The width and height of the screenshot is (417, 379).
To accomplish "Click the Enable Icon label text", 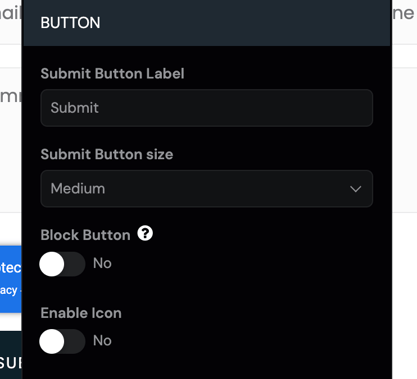I will click(x=81, y=313).
